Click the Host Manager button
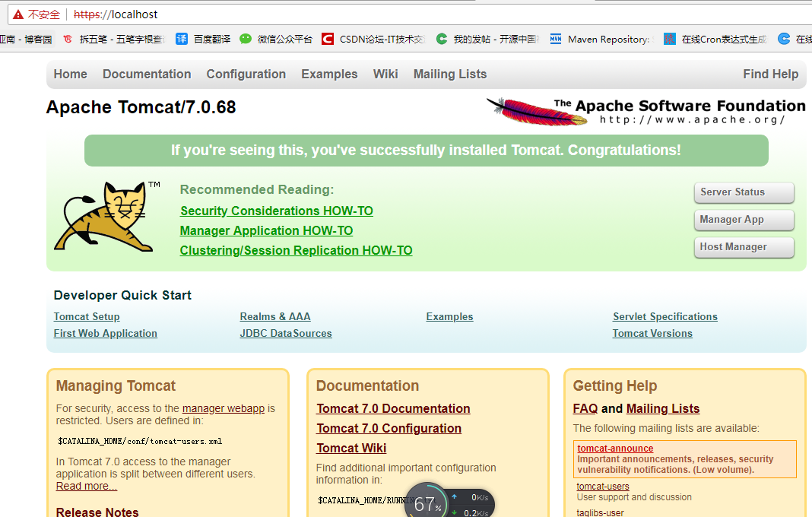 pyautogui.click(x=744, y=247)
